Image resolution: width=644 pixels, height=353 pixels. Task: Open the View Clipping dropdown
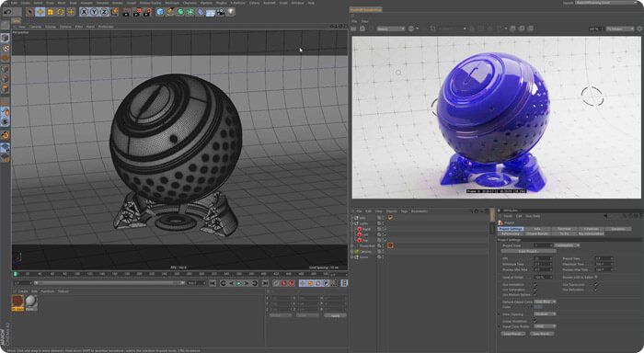545,314
